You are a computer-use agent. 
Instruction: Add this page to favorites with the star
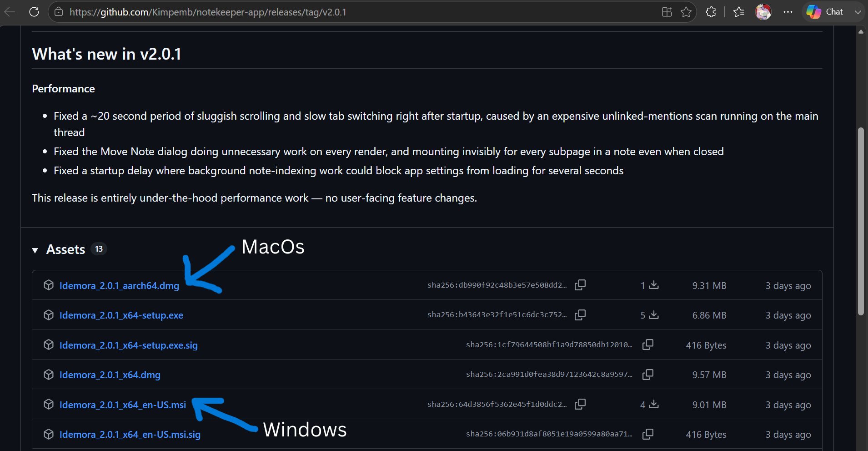pos(686,12)
